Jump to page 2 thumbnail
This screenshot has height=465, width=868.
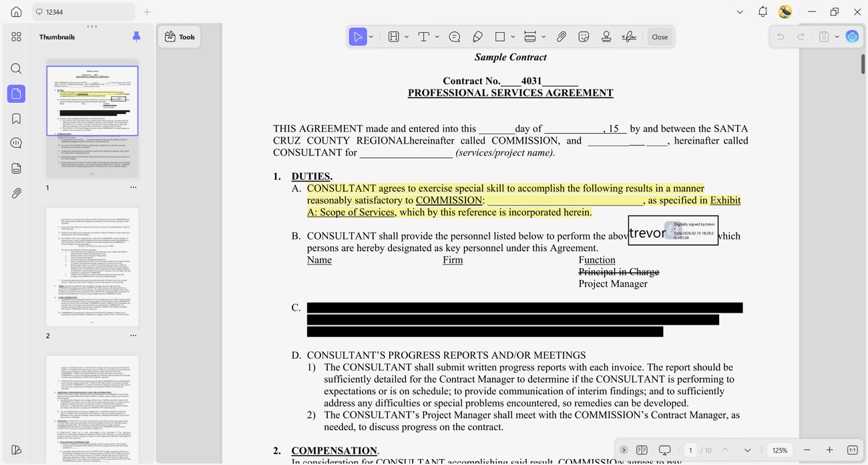[92, 267]
